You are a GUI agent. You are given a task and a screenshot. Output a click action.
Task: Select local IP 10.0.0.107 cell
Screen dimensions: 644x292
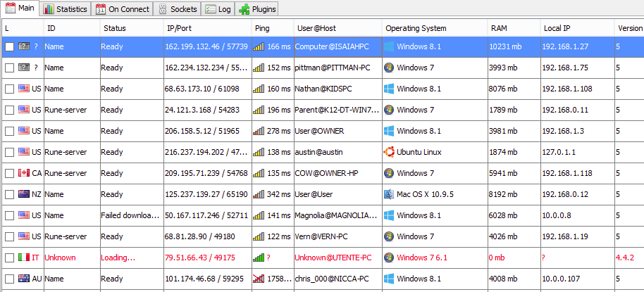[x=577, y=279]
